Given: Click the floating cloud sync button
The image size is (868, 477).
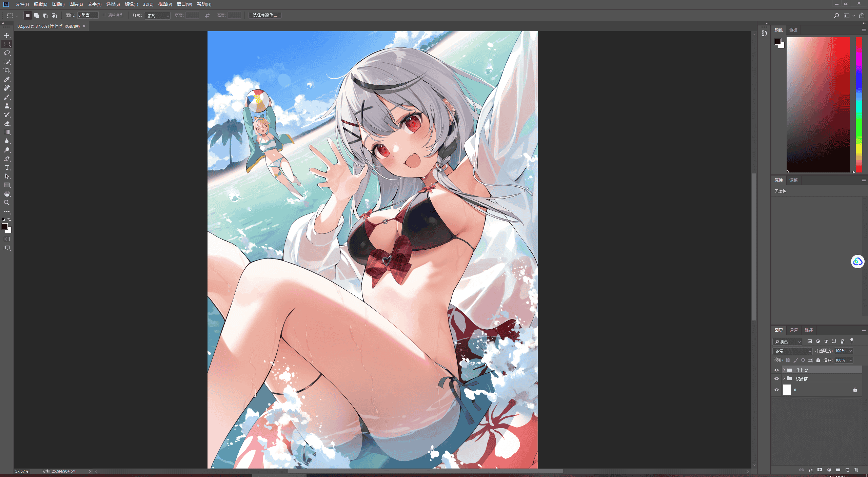Looking at the screenshot, I should tap(857, 262).
